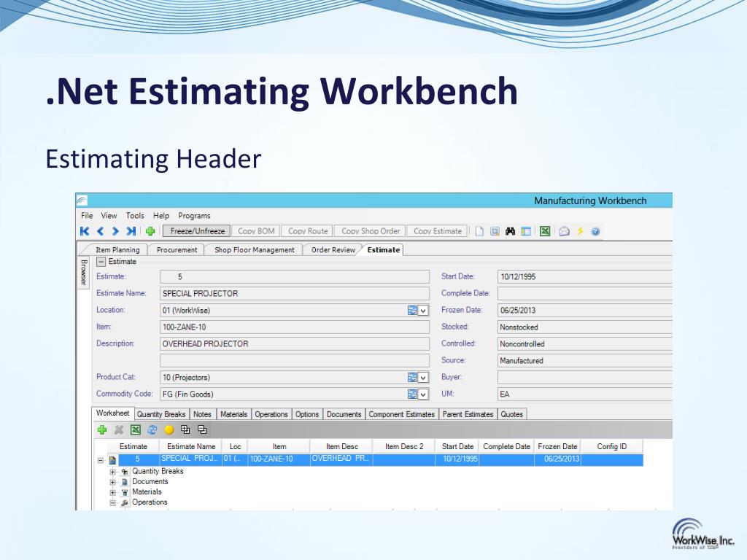Go to the first record arrow
The width and height of the screenshot is (747, 560).
[85, 231]
